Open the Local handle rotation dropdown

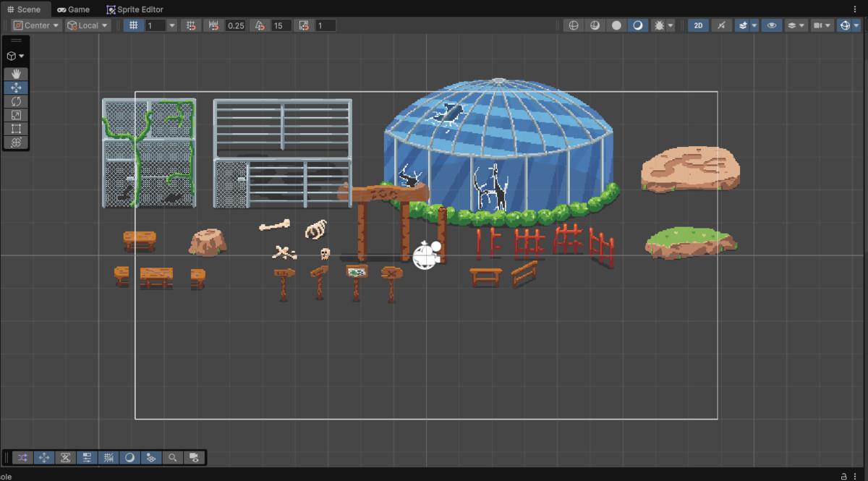[88, 25]
